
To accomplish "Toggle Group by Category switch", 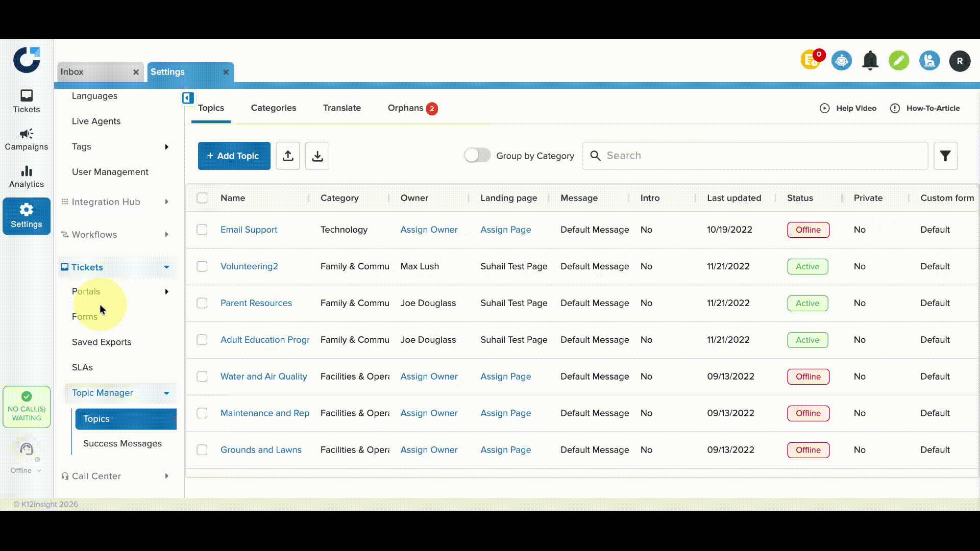I will (477, 155).
